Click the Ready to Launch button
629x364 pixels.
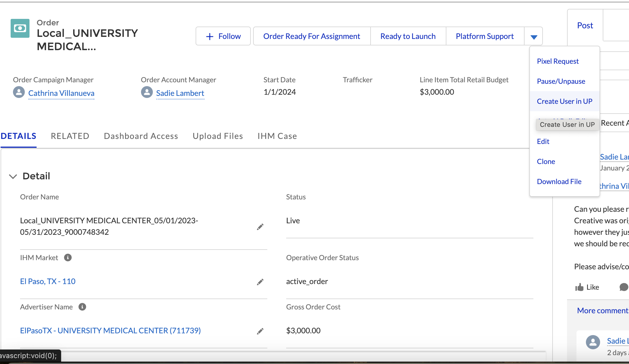pos(408,35)
